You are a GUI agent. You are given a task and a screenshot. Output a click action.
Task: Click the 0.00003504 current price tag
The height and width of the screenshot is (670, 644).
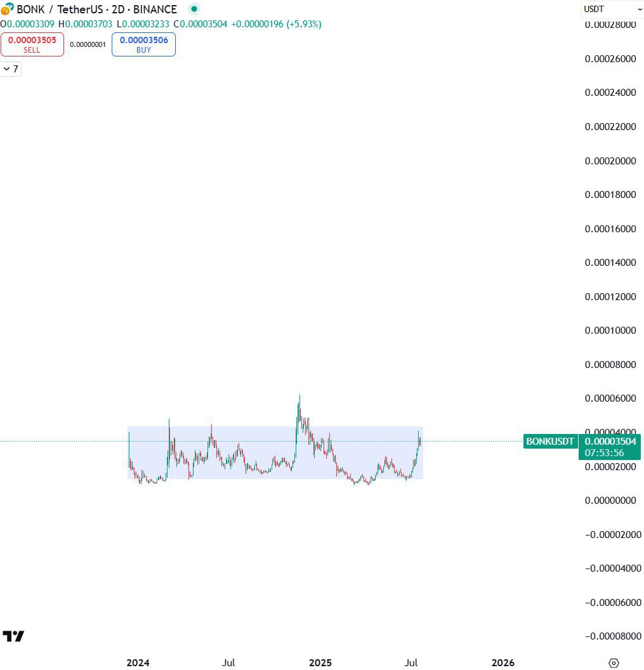pyautogui.click(x=609, y=442)
